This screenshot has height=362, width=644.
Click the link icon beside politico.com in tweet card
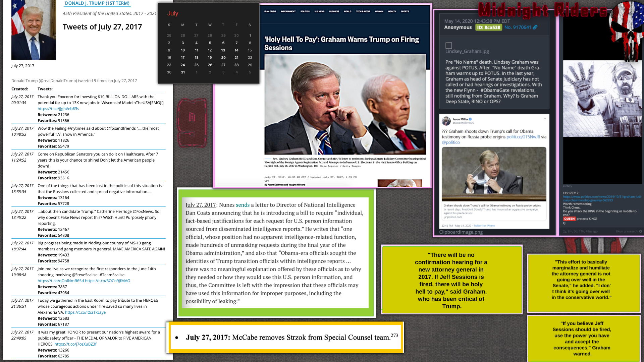(445, 217)
